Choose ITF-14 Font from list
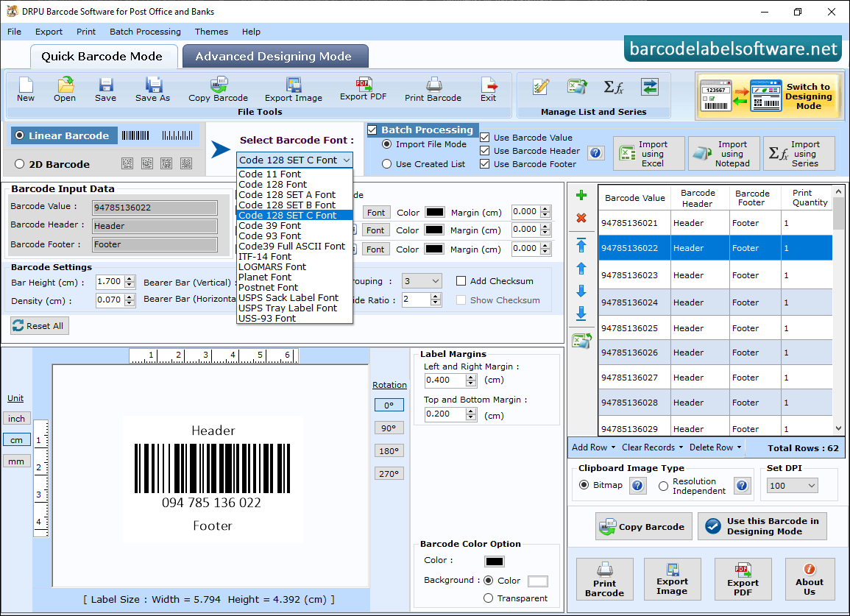850x616 pixels. pyautogui.click(x=295, y=257)
